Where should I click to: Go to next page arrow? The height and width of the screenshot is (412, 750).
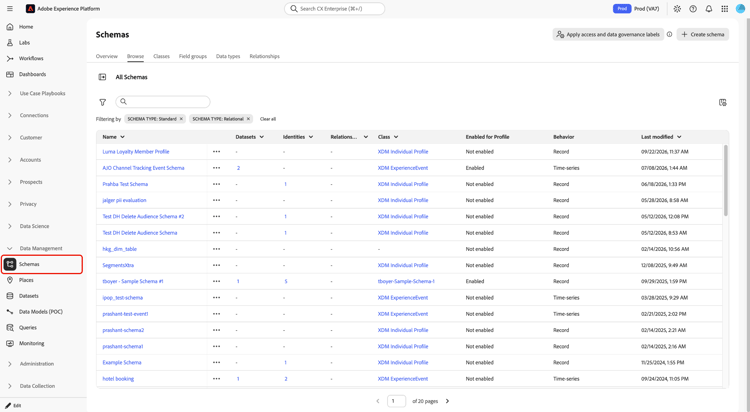[447, 401]
